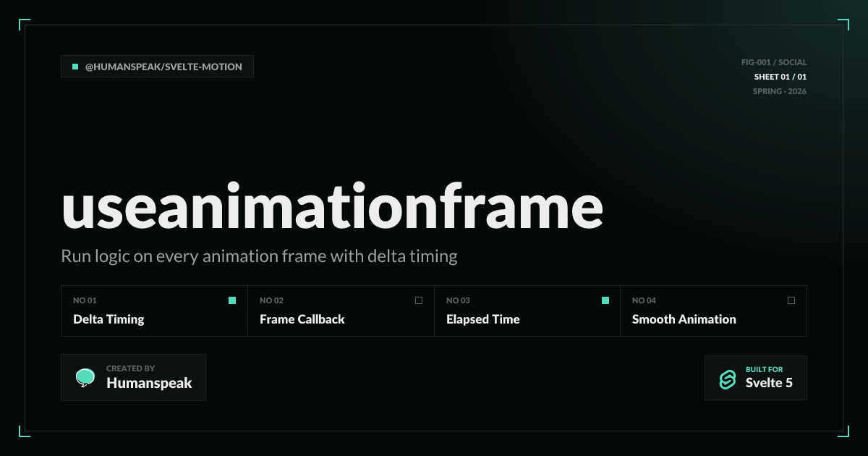Click the filled green square on Delta Timing card
868x456 pixels.
click(x=232, y=300)
